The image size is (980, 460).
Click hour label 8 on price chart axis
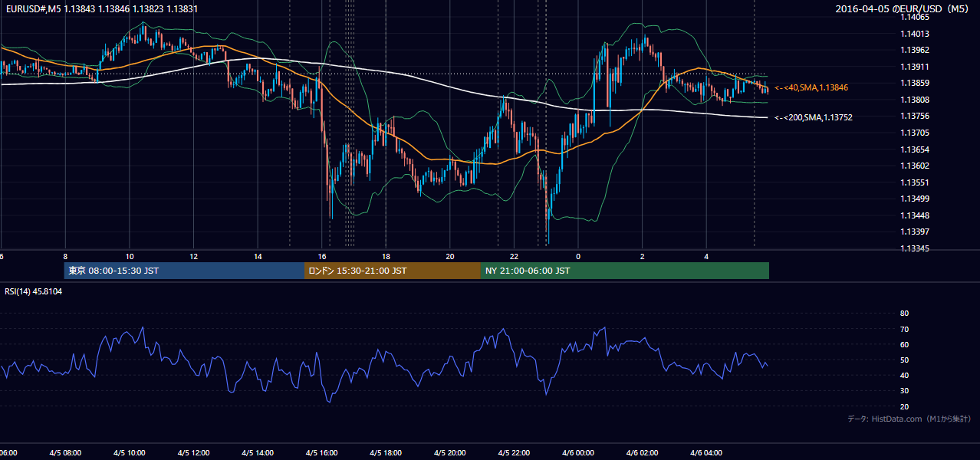pyautogui.click(x=65, y=256)
